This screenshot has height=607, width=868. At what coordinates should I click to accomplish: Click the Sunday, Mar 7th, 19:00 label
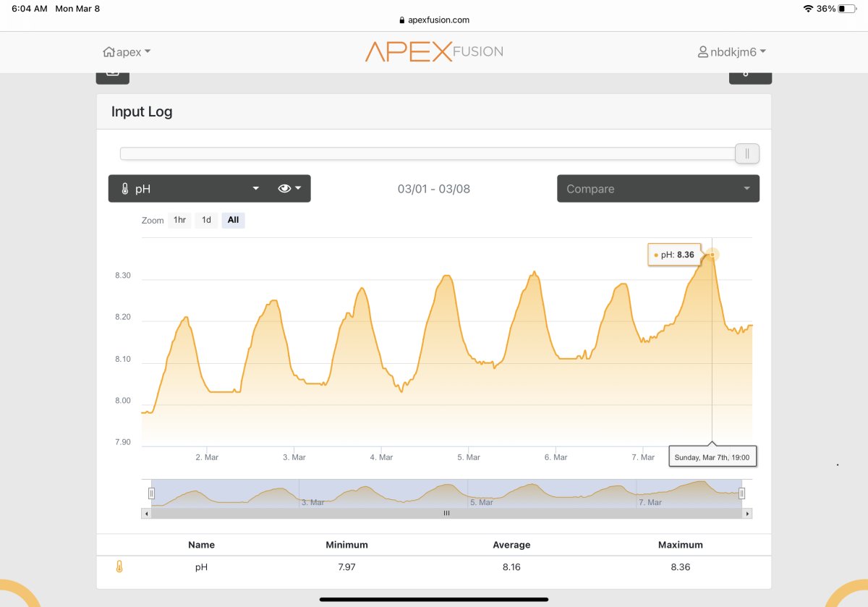coord(712,457)
